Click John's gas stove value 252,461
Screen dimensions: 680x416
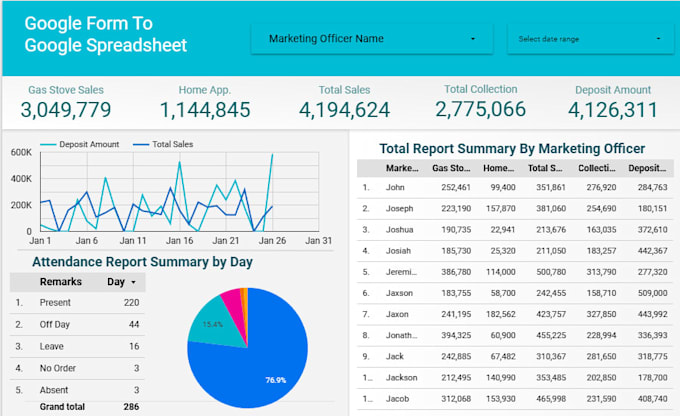click(x=456, y=187)
